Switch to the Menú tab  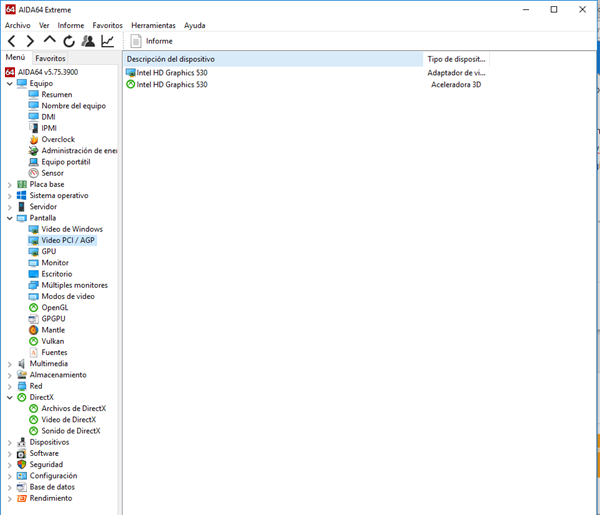[x=15, y=57]
